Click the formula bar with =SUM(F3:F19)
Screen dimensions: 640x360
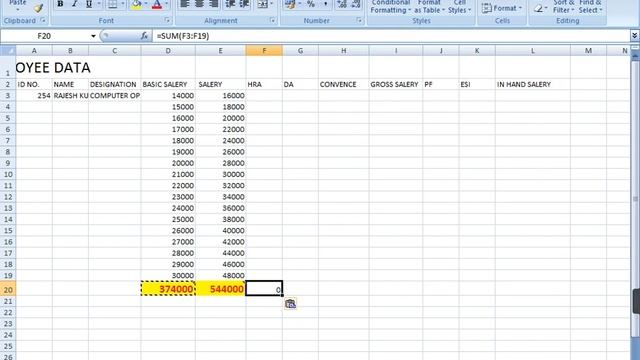(391, 36)
